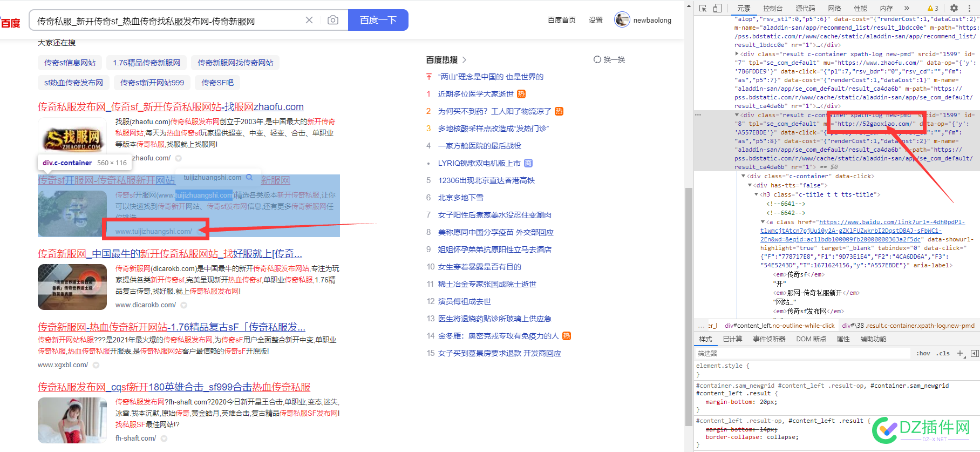Expand the collapsed div node with id 7

(737, 53)
